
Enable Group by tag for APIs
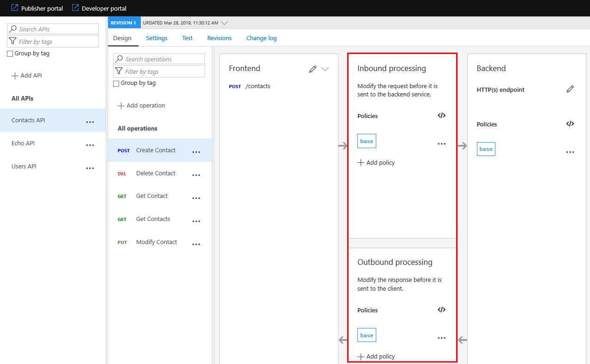tap(10, 54)
